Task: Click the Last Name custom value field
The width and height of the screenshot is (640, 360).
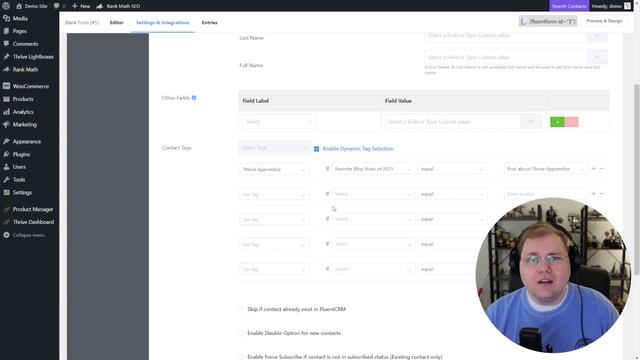Action: coord(506,36)
